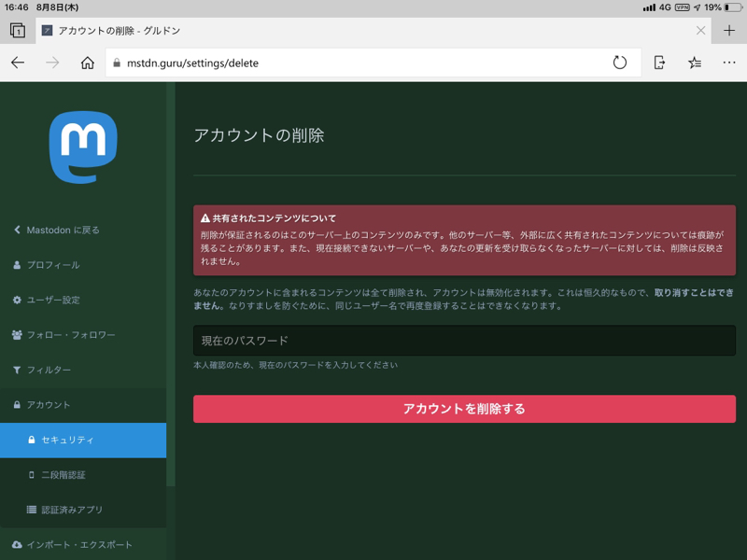747x560 pixels.
Task: Reload the page with refresh icon
Action: [619, 63]
